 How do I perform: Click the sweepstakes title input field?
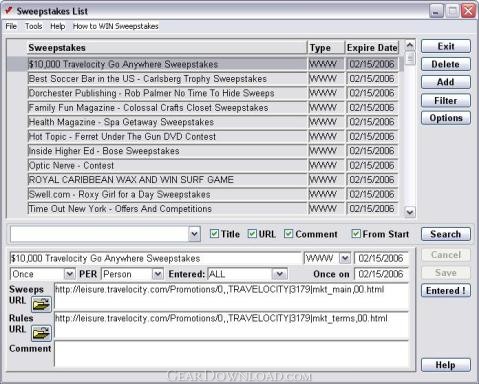pyautogui.click(x=155, y=258)
